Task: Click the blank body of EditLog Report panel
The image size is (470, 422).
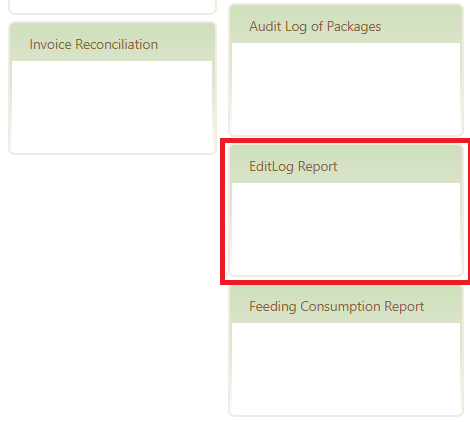Action: (346, 228)
